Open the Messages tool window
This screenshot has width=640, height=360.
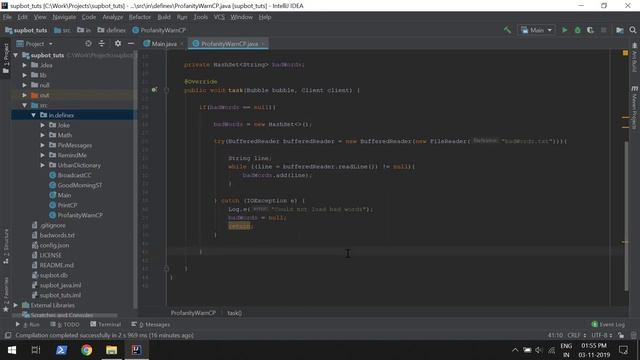coord(151,324)
